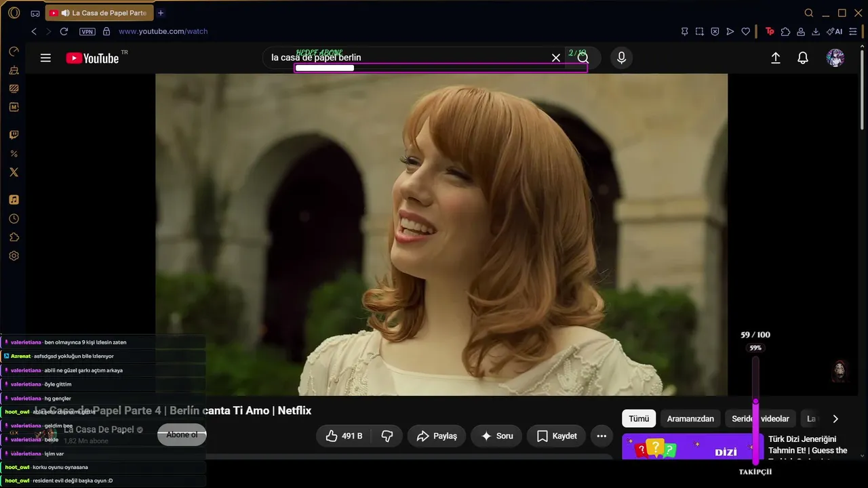868x488 pixels.
Task: Open the M chip icon in sidebar
Action: tap(14, 107)
